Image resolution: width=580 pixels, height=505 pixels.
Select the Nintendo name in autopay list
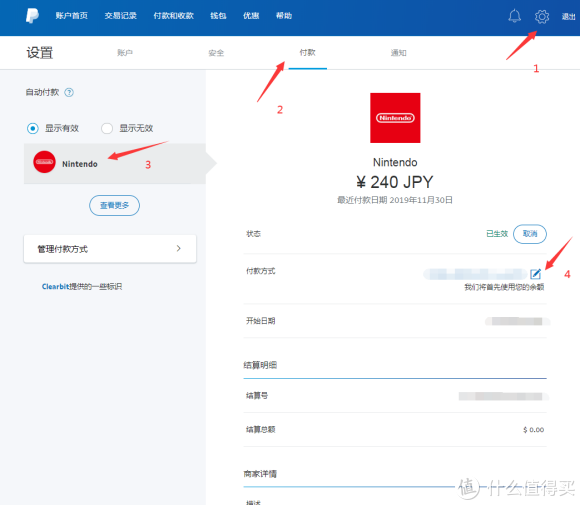pyautogui.click(x=80, y=164)
